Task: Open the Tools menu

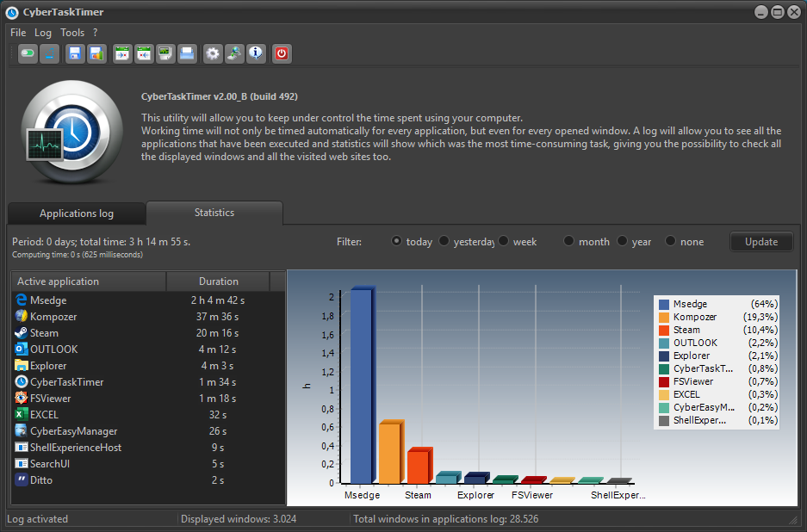Action: (72, 33)
